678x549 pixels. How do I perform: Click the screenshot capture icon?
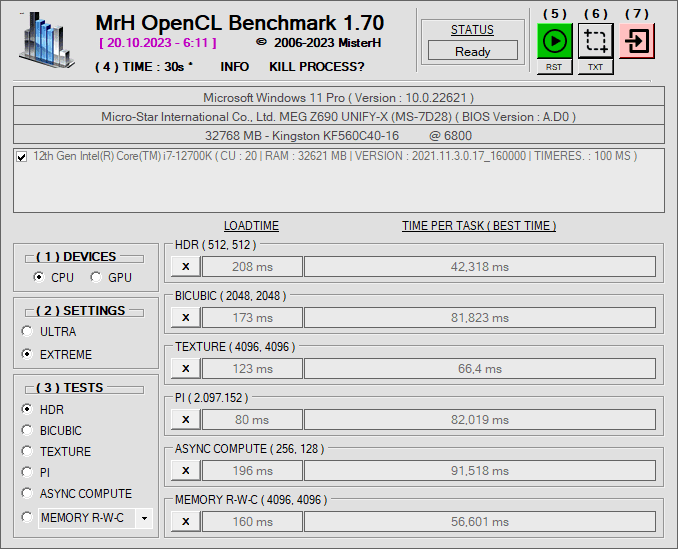(595, 41)
